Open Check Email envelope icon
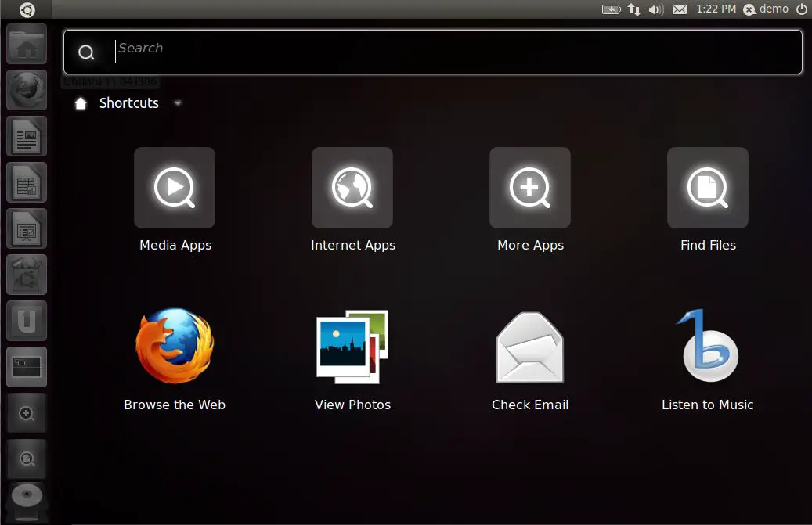 530,347
